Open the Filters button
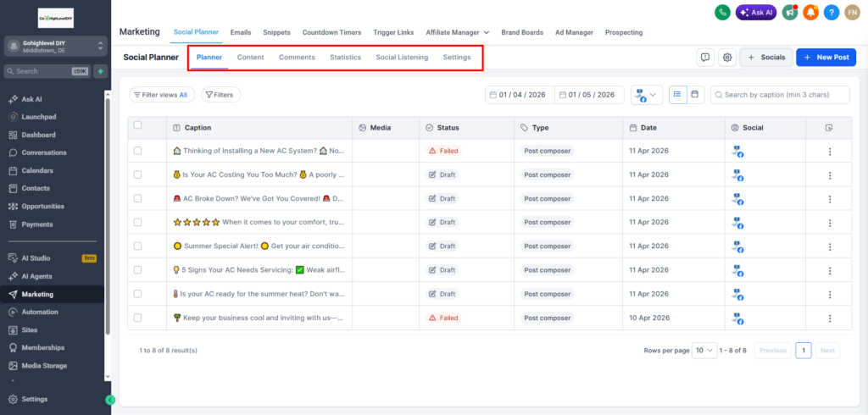868x415 pixels. pyautogui.click(x=220, y=95)
